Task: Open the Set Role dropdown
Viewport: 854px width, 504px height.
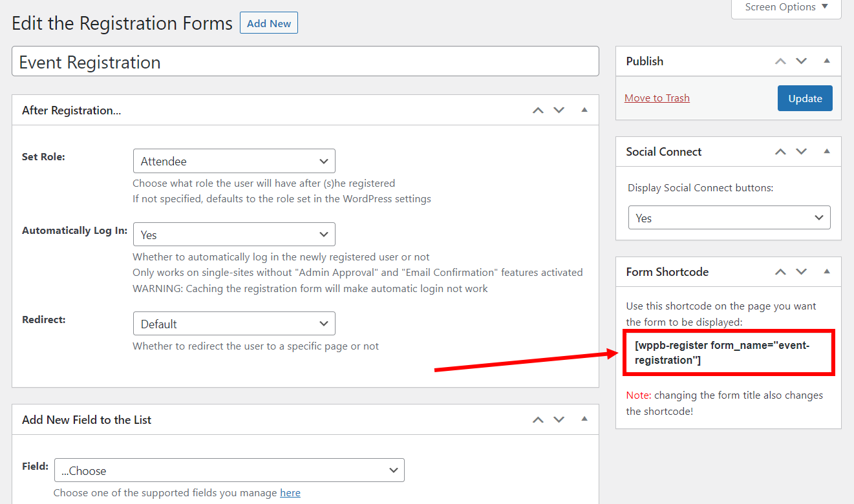Action: 234,162
